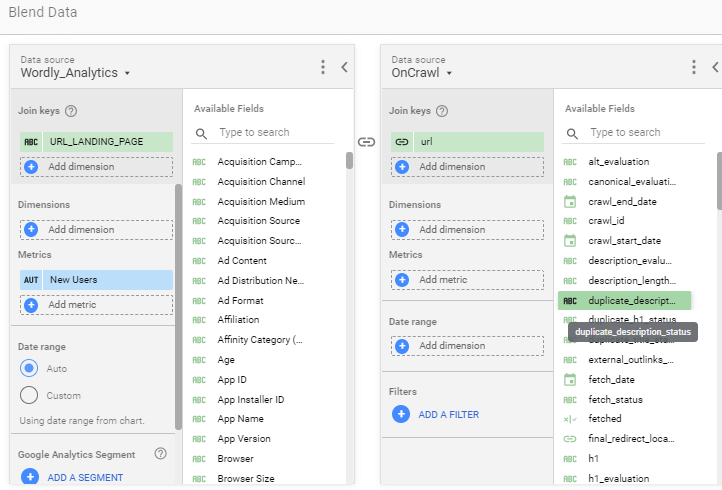Collapse the OnCrawl data source panel
This screenshot has height=490, width=722.
715,67
